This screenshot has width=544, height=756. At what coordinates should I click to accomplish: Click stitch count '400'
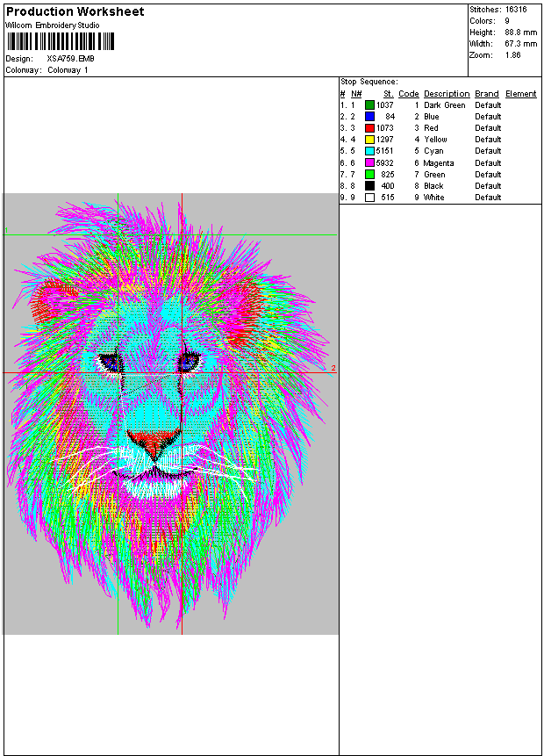(388, 186)
